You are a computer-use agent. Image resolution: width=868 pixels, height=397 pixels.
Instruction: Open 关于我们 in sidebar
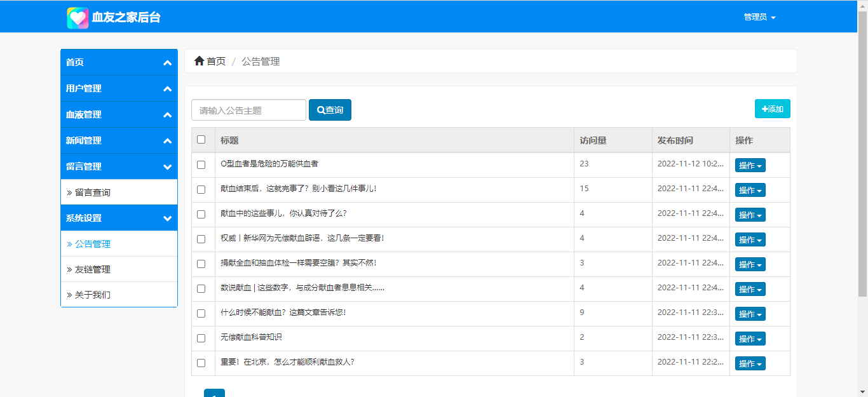pos(119,295)
